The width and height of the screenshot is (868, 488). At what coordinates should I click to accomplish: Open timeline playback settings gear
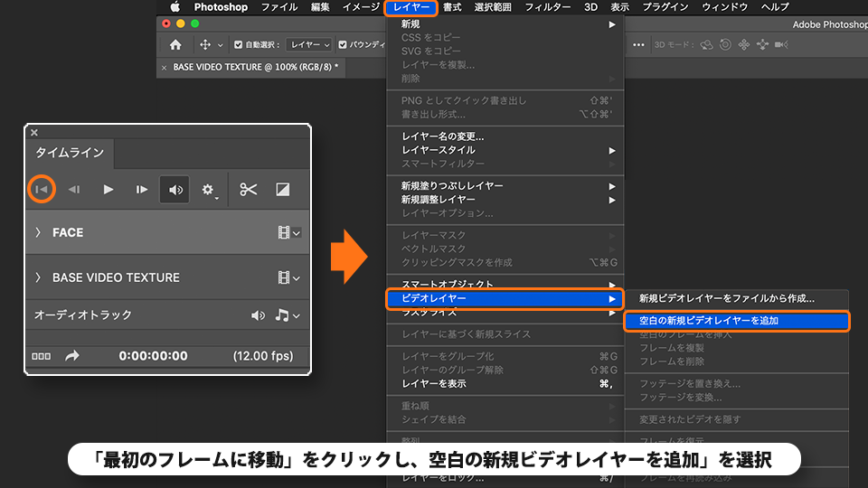tap(208, 190)
